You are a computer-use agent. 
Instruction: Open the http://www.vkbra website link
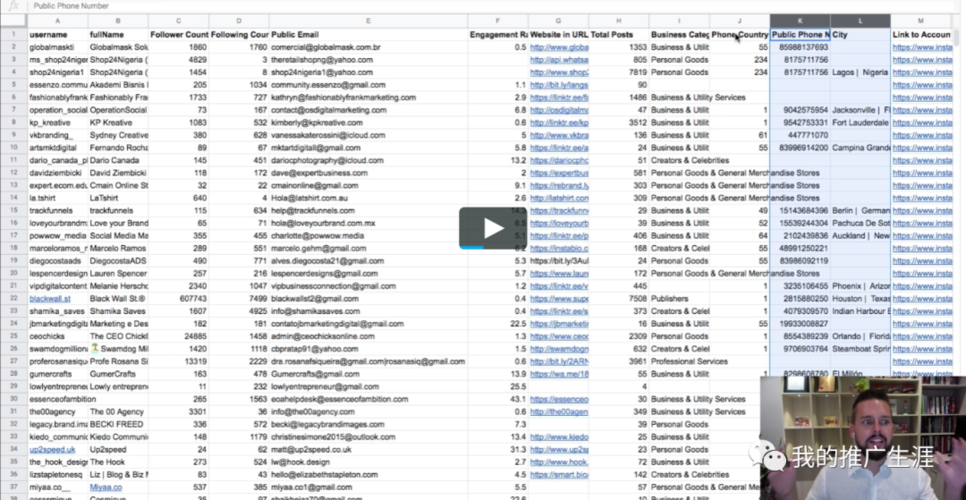coord(559,135)
